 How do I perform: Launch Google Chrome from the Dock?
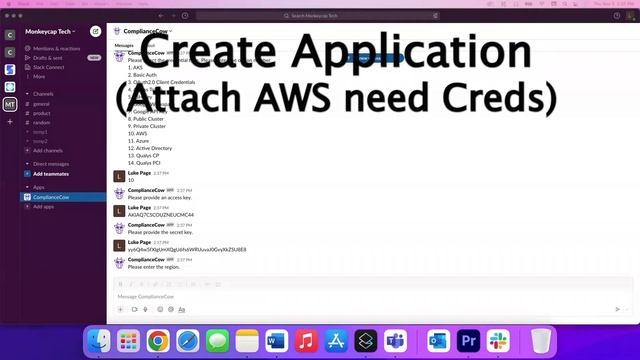[x=158, y=341]
